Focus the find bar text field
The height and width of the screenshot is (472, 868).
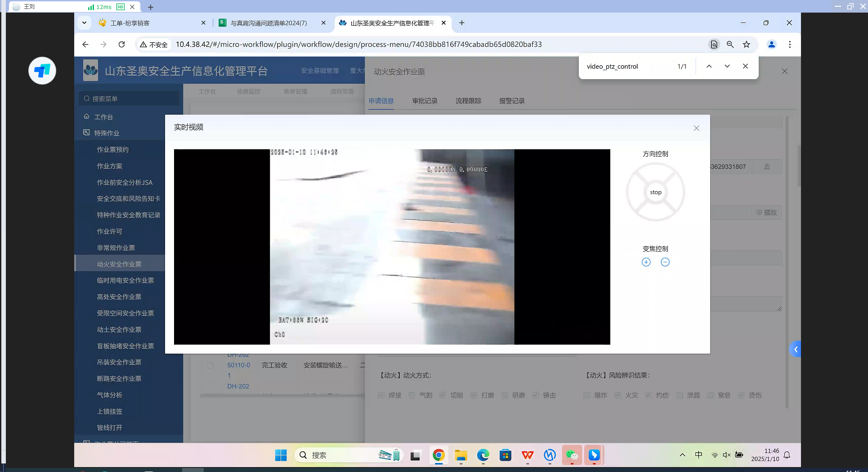627,67
